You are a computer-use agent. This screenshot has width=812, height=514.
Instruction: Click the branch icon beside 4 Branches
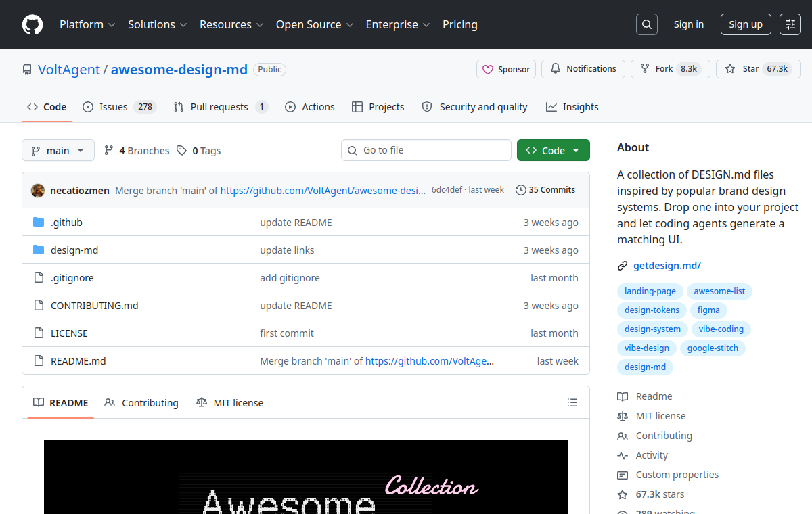pyautogui.click(x=108, y=151)
